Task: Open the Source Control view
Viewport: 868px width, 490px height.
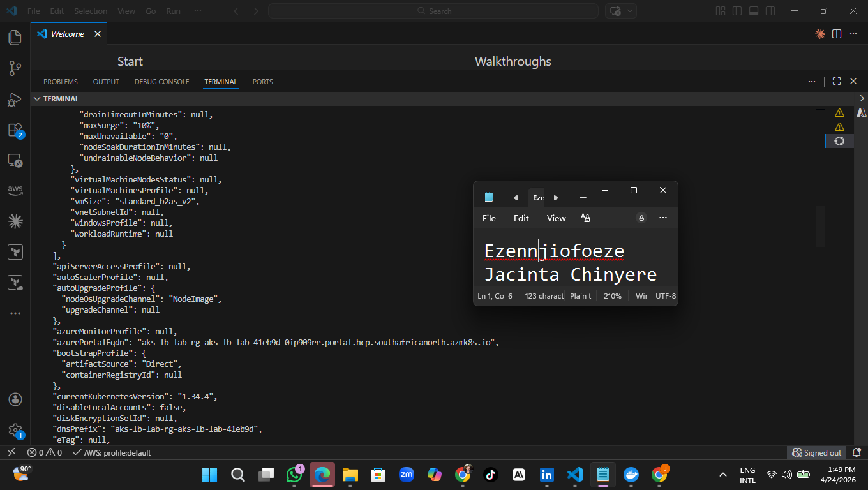Action: 15,68
